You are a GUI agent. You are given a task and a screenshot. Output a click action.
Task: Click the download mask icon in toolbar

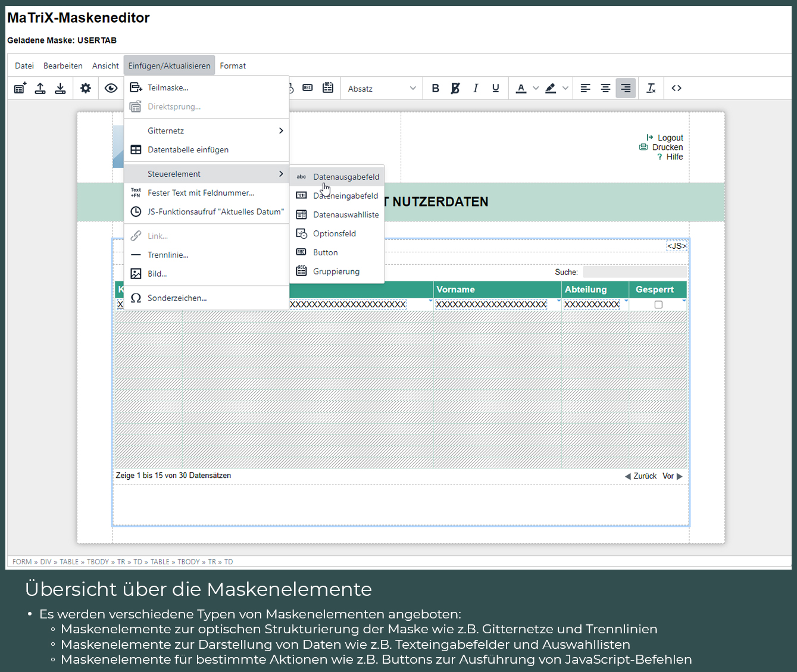(60, 88)
